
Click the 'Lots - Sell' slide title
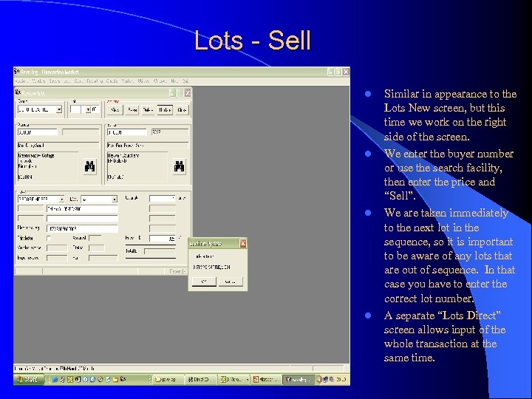[253, 41]
